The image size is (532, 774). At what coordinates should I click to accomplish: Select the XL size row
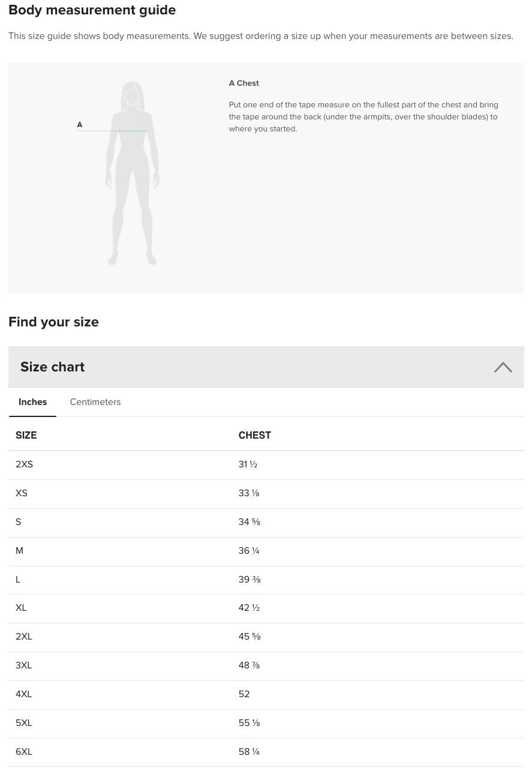[x=22, y=608]
